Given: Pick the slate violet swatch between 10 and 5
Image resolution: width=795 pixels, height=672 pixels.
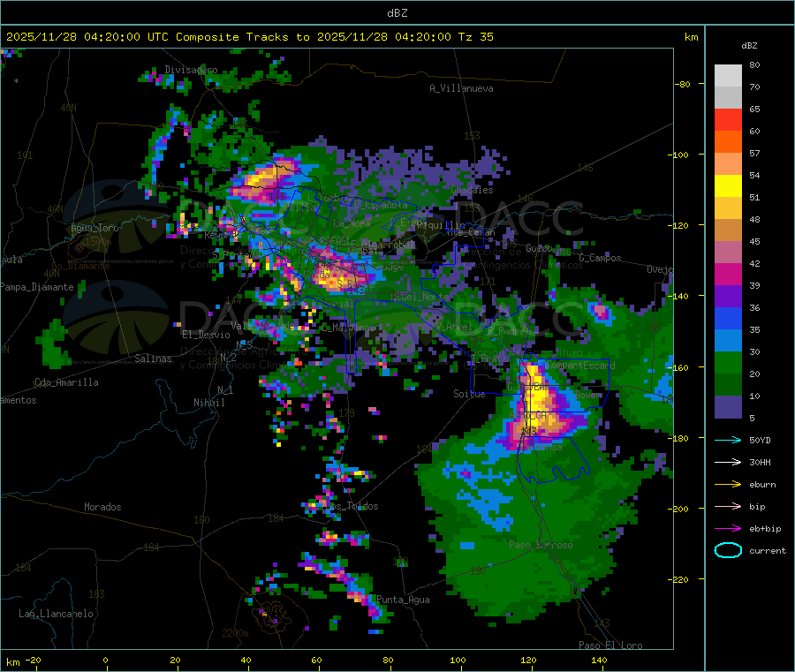Looking at the screenshot, I should 728,407.
